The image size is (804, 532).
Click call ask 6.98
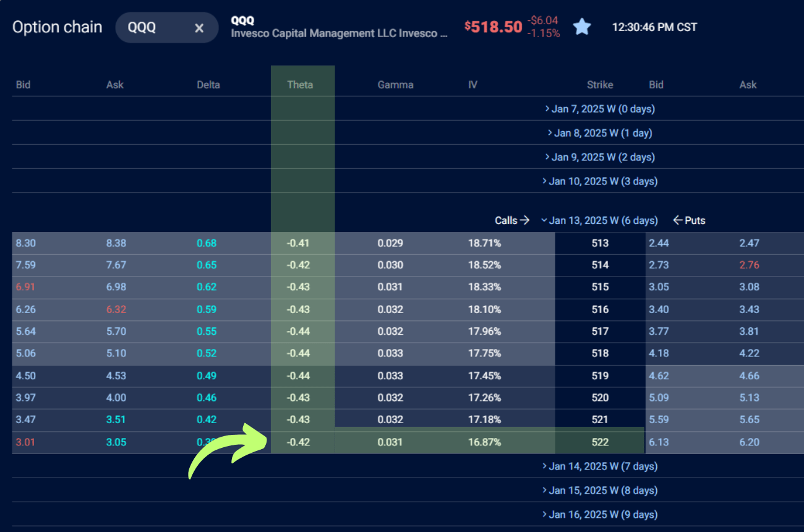[116, 287]
